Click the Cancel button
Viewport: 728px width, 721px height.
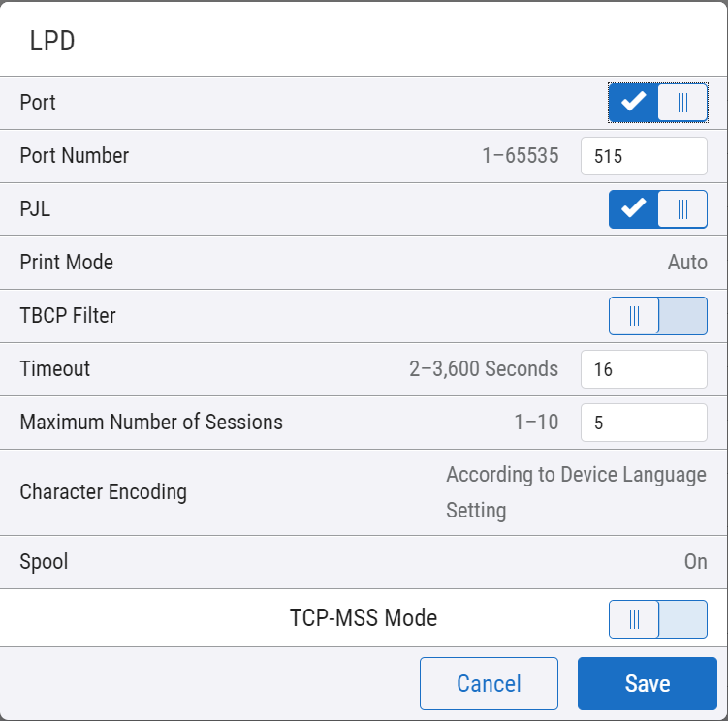489,683
